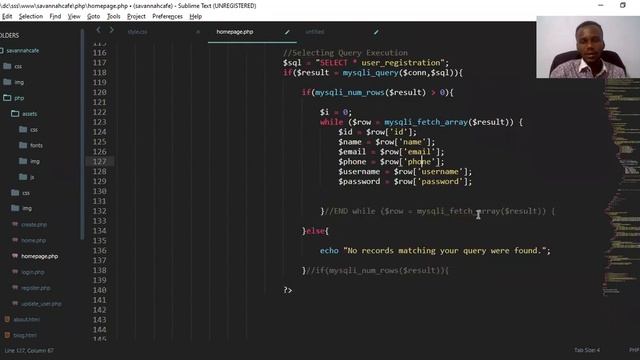The width and height of the screenshot is (640, 360).
Task: Click the HTML file icon beside about.html
Action: coord(7,319)
